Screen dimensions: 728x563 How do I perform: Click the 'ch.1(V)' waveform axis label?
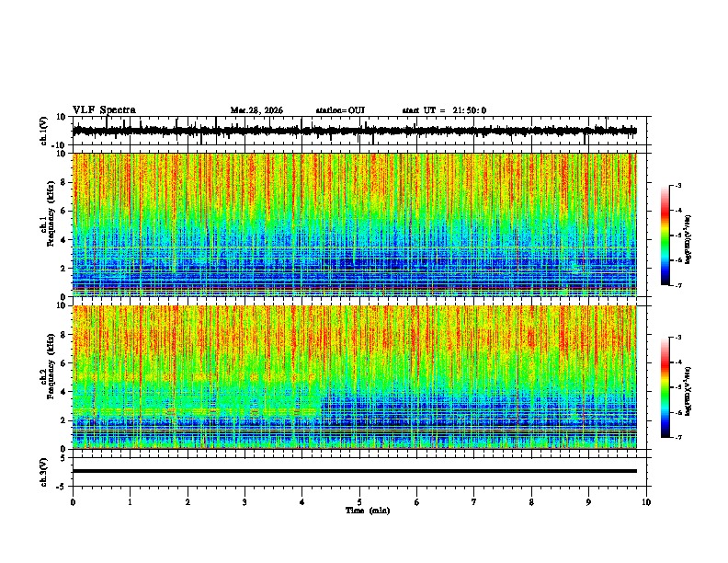[43, 131]
